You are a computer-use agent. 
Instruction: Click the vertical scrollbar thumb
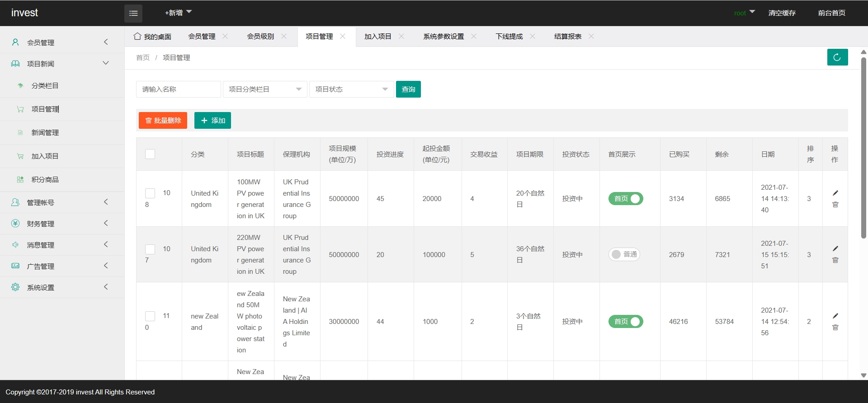tap(863, 147)
